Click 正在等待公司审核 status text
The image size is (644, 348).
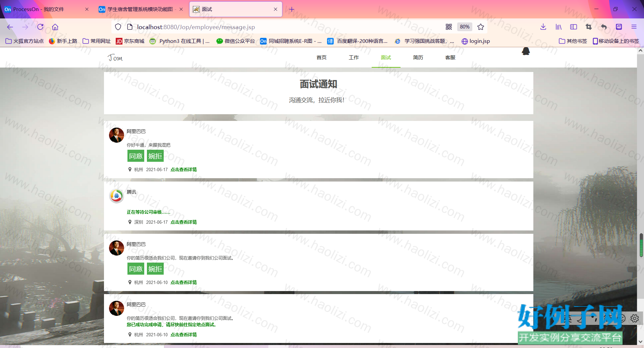tap(148, 212)
